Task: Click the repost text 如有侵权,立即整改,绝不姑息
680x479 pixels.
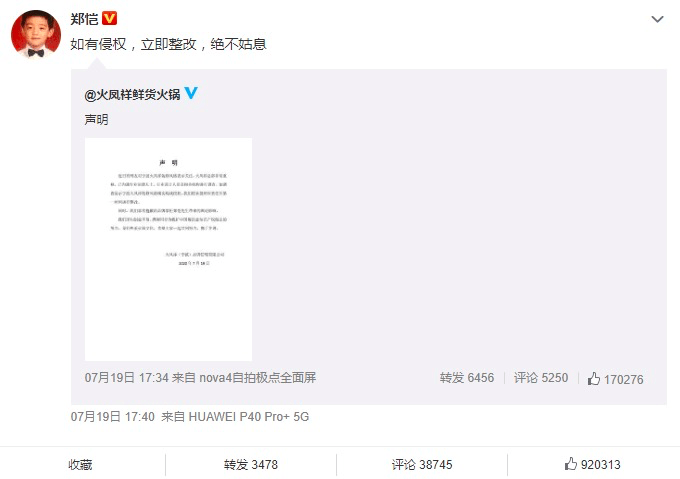Action: 168,44
